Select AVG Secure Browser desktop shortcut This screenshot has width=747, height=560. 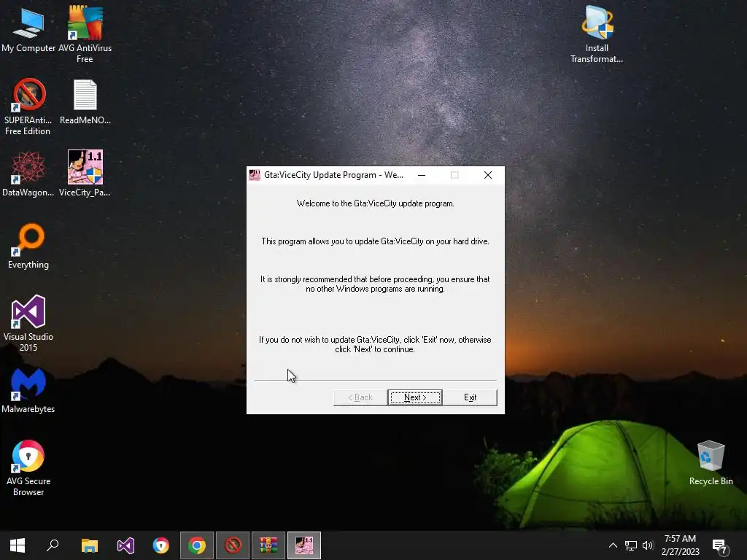[x=28, y=468]
